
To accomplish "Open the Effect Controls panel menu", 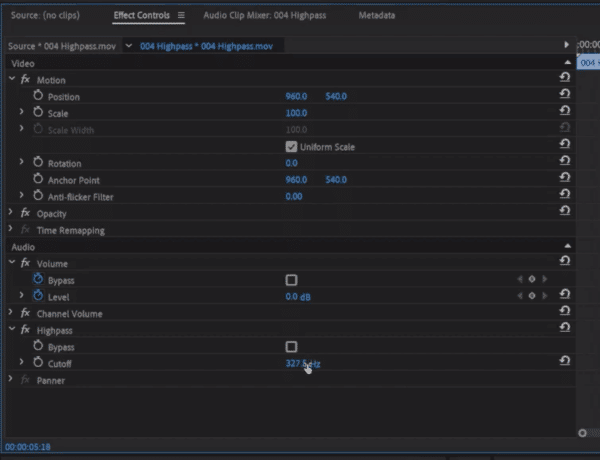I will [181, 15].
